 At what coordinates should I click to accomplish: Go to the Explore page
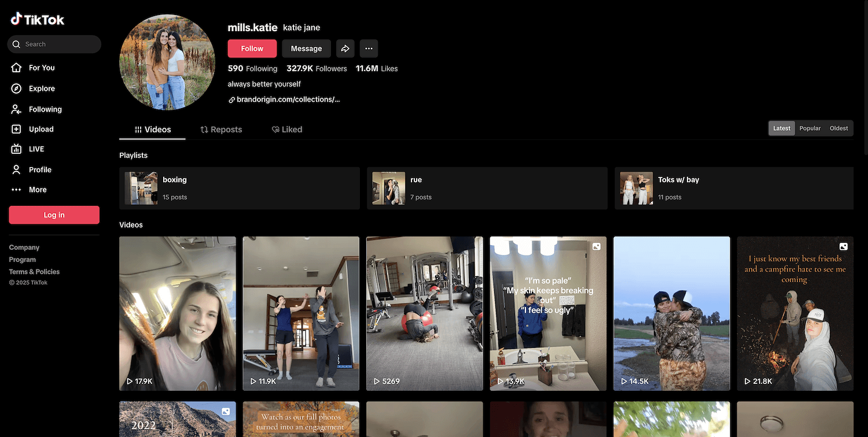tap(41, 88)
